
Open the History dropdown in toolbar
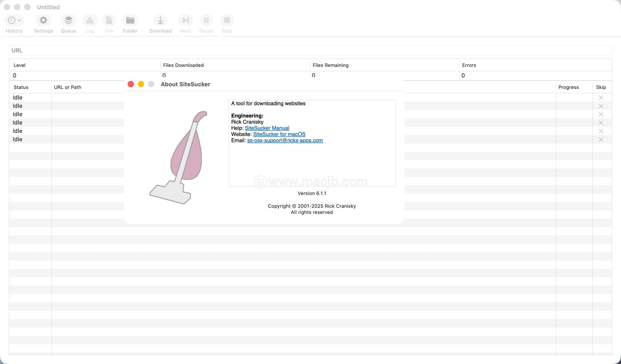(x=14, y=21)
